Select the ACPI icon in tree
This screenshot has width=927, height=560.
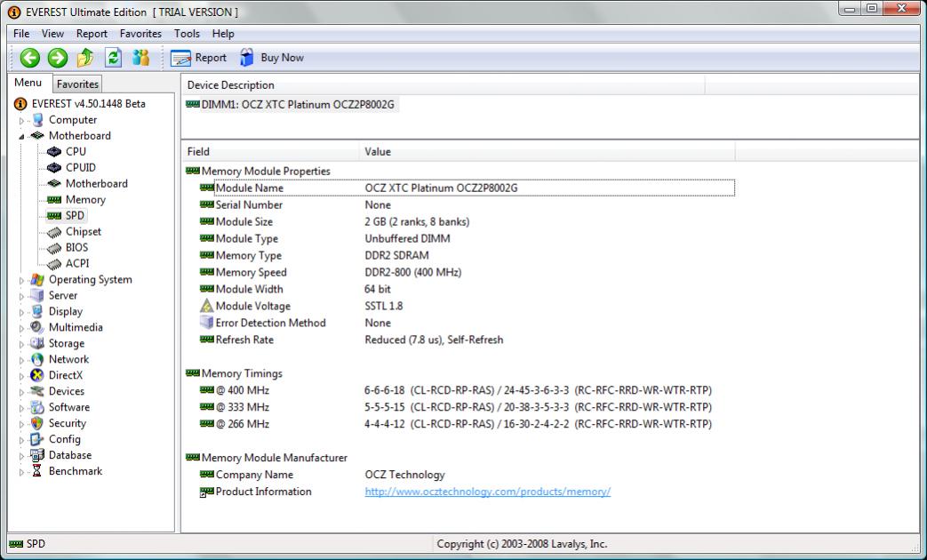pyautogui.click(x=54, y=264)
